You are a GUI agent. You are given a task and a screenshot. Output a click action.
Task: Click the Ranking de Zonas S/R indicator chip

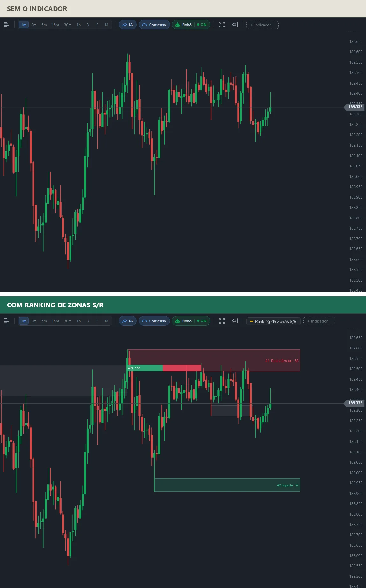[x=274, y=321]
